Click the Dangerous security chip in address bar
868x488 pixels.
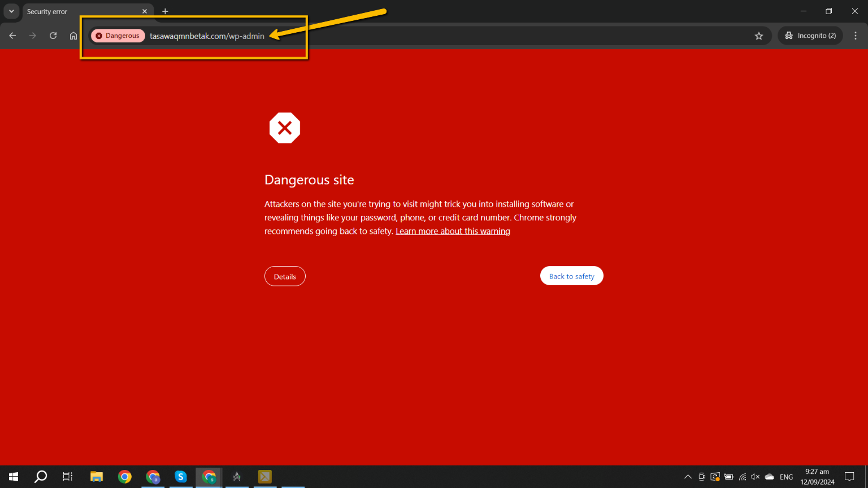tap(118, 36)
